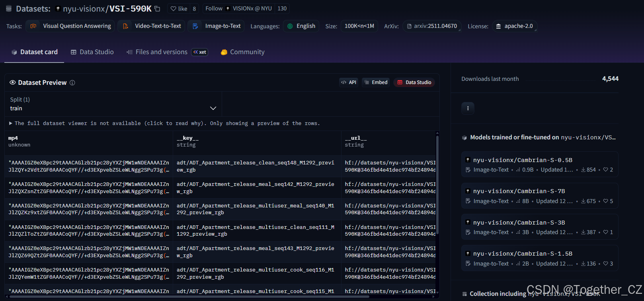Copy dataset name with the copy icon
644x301 pixels.
157,9
